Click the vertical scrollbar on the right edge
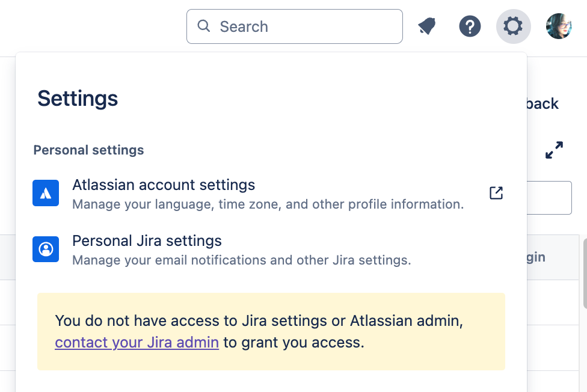The image size is (587, 392). click(584, 271)
